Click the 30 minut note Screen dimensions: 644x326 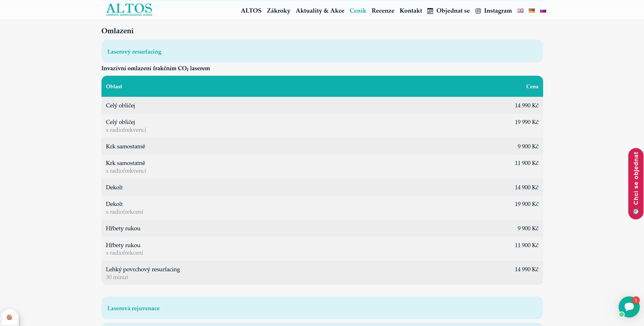117,277
